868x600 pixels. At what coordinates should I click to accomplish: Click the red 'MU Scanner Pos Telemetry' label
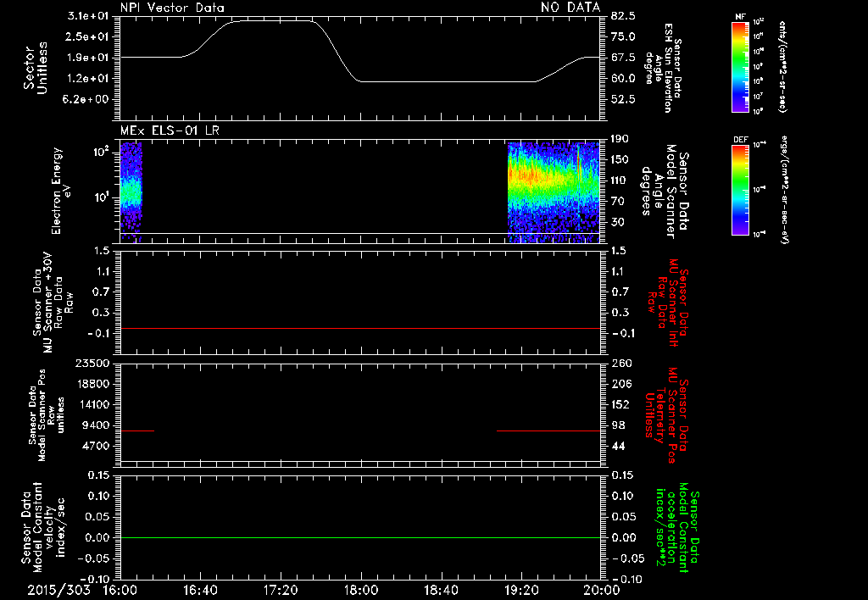tap(666, 415)
